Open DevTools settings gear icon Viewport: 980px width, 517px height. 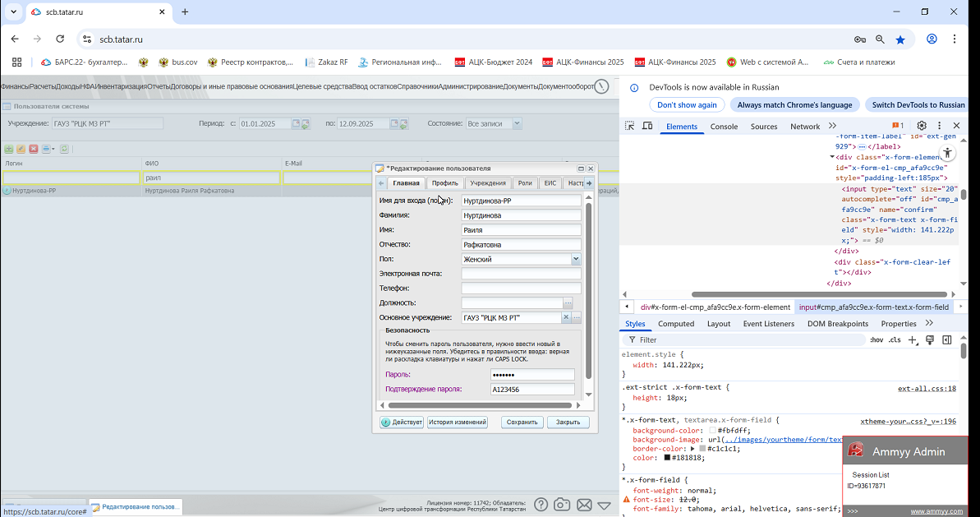[x=921, y=126]
